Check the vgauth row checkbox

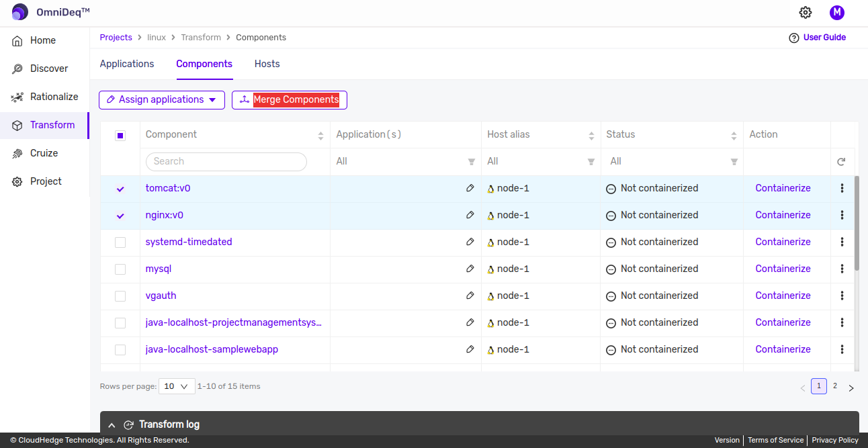[120, 296]
